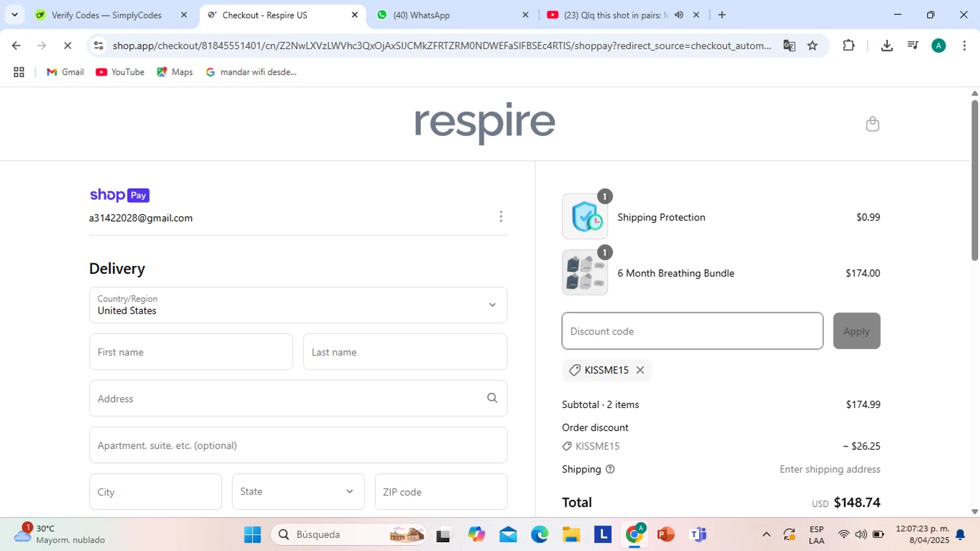980x551 pixels.
Task: Click the address search magnifier icon
Action: click(x=492, y=398)
